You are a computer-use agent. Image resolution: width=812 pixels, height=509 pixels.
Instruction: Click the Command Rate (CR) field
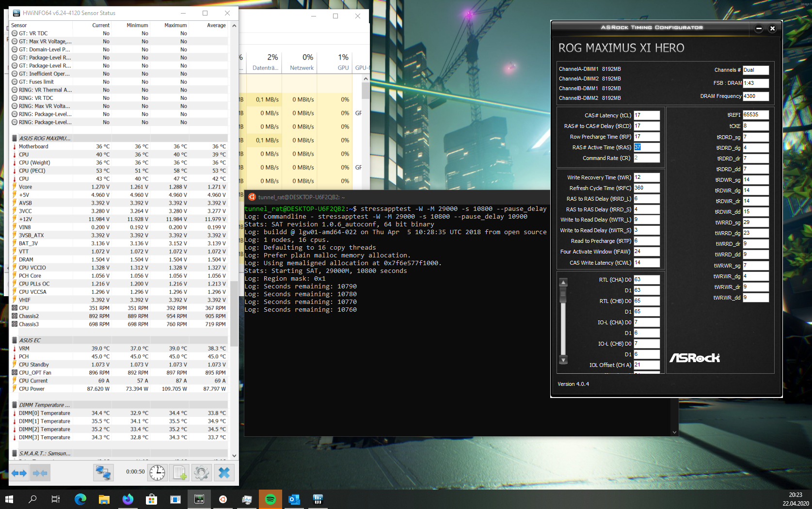pos(647,158)
